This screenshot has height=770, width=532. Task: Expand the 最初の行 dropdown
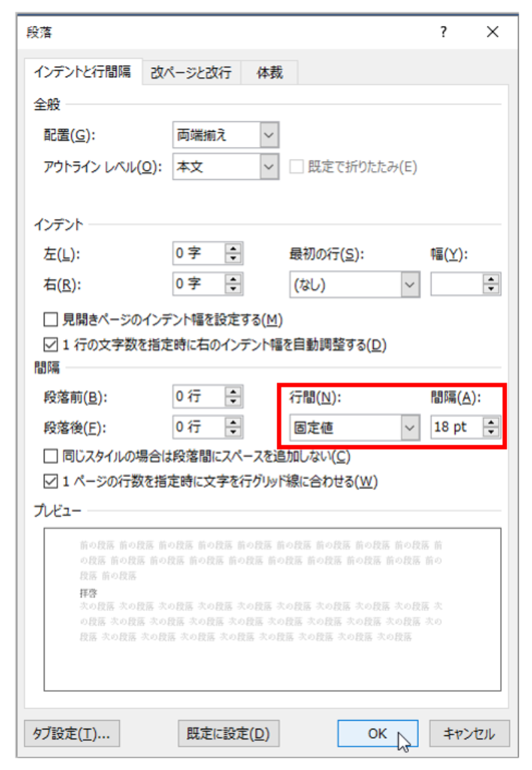pos(410,285)
